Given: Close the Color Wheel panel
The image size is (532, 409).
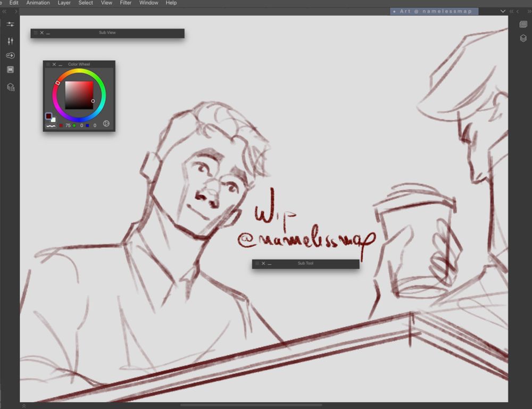Looking at the screenshot, I should 54,64.
